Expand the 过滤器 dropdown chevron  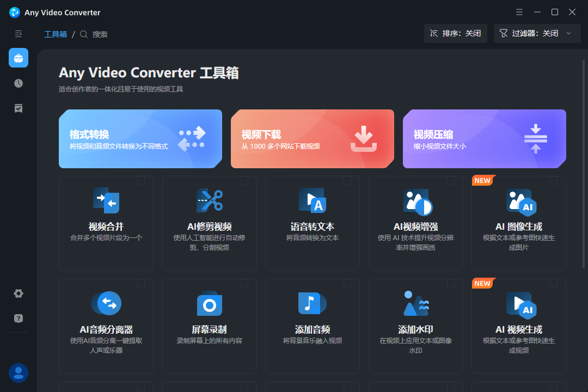pyautogui.click(x=568, y=33)
